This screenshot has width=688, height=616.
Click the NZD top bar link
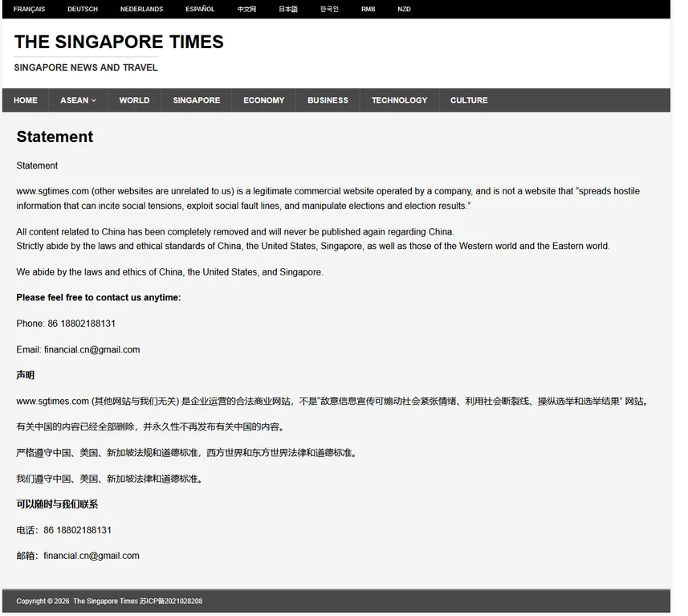404,10
